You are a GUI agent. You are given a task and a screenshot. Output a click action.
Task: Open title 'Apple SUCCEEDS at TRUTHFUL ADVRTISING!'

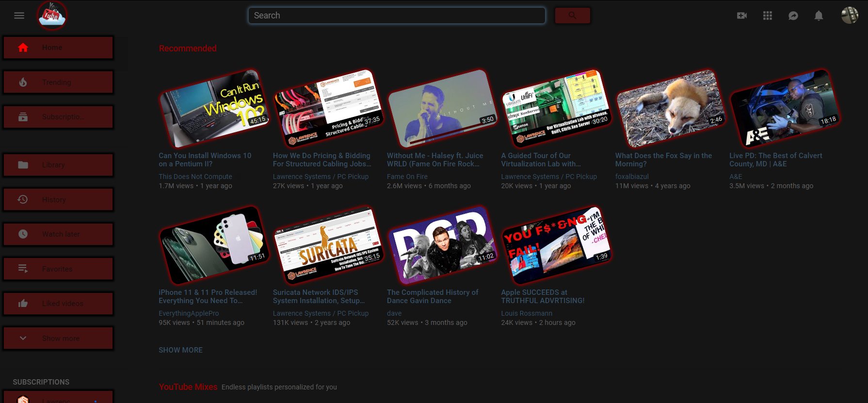(x=543, y=296)
